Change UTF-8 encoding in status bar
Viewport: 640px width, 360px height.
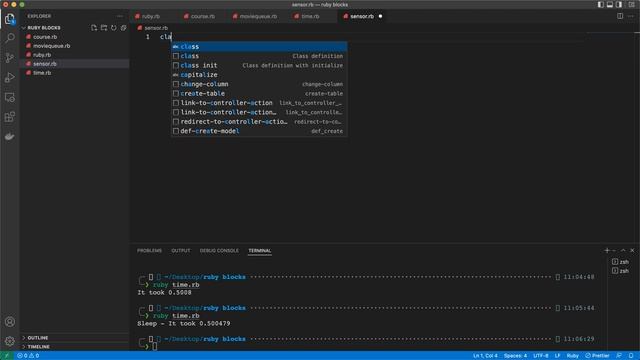pyautogui.click(x=541, y=356)
